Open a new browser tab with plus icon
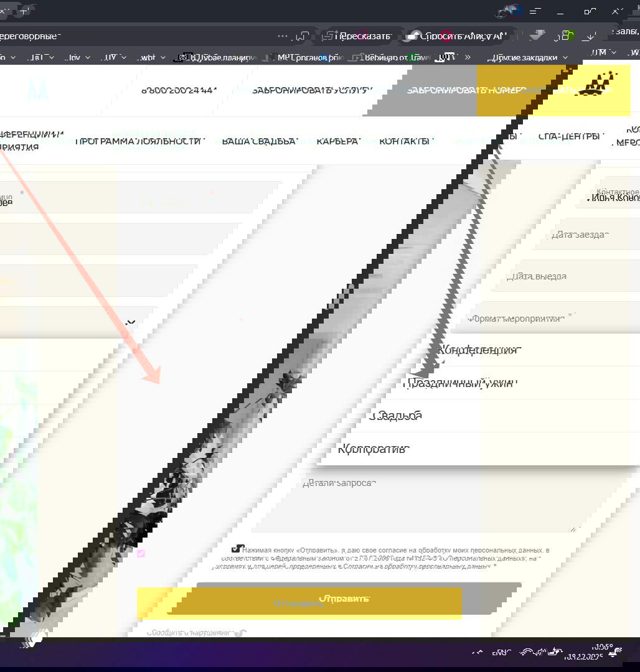640x672 pixels. [24, 11]
